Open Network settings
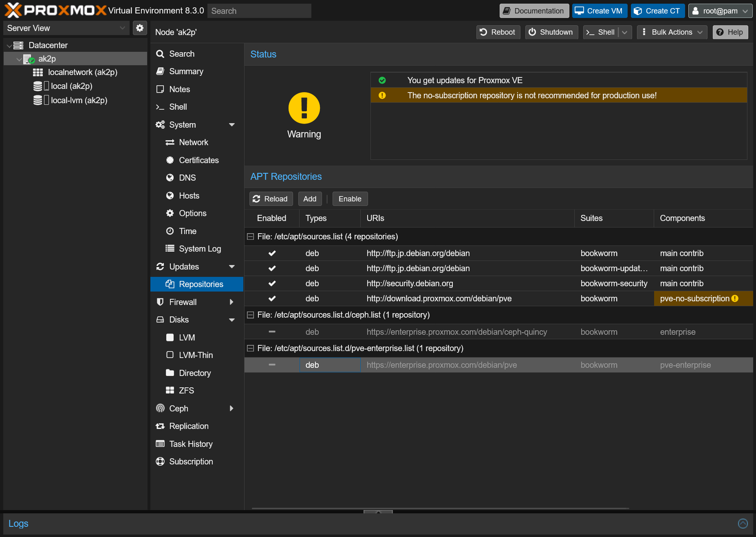The image size is (756, 537). coord(197,142)
